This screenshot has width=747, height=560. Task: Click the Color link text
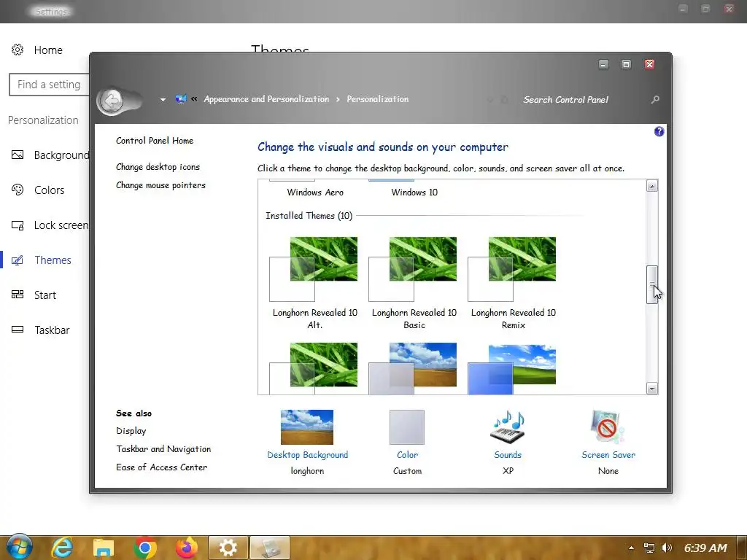(407, 455)
